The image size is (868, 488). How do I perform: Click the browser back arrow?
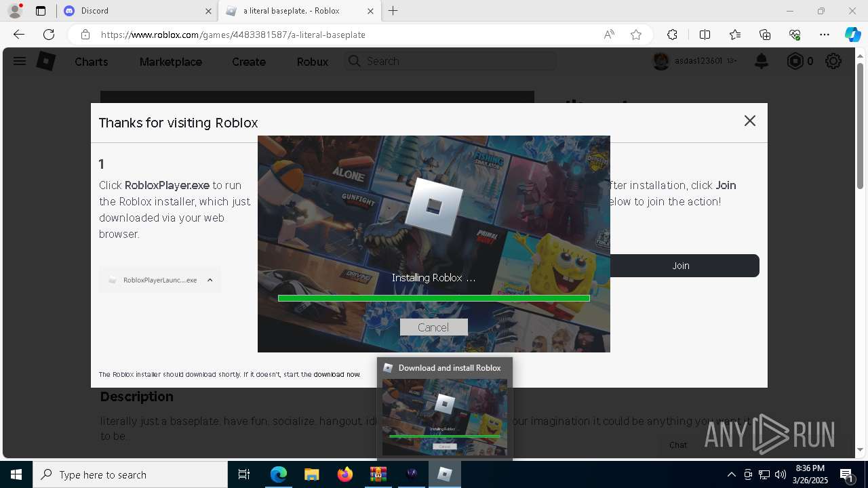[18, 35]
